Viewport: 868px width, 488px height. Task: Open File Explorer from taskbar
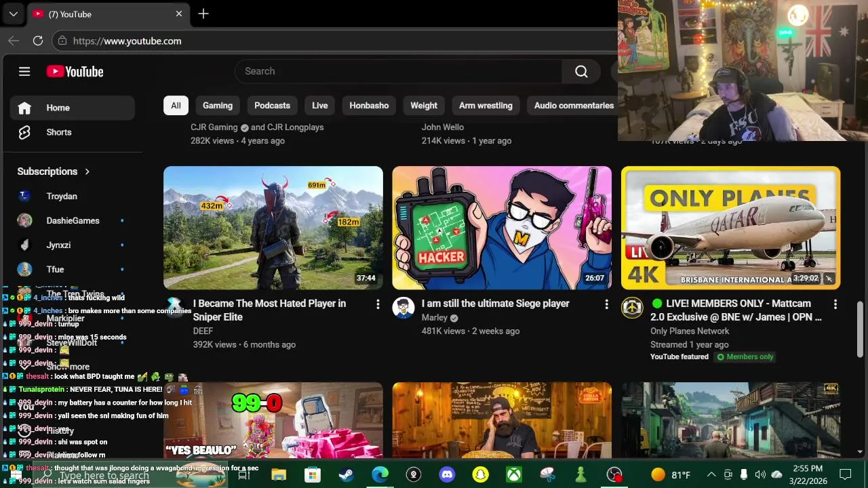(x=279, y=474)
